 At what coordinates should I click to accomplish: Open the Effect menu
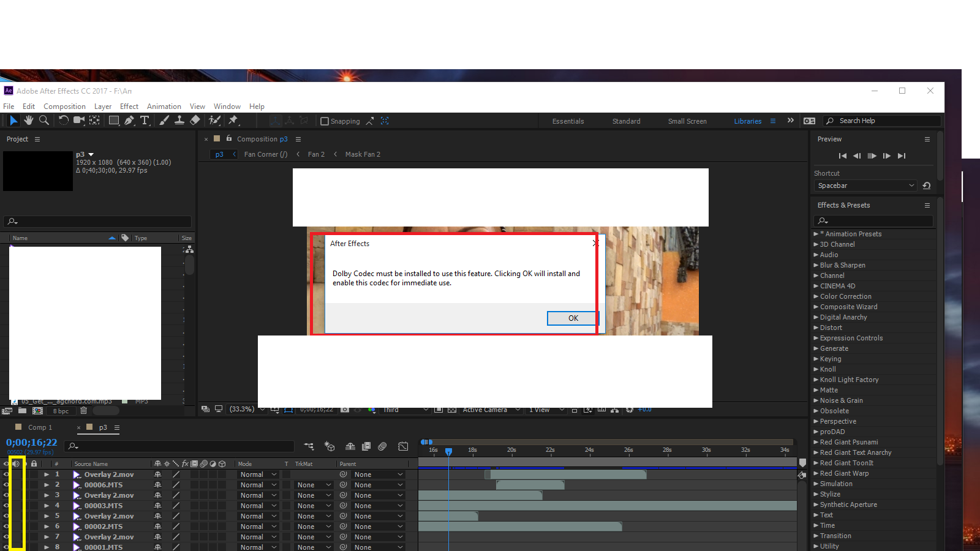(129, 107)
